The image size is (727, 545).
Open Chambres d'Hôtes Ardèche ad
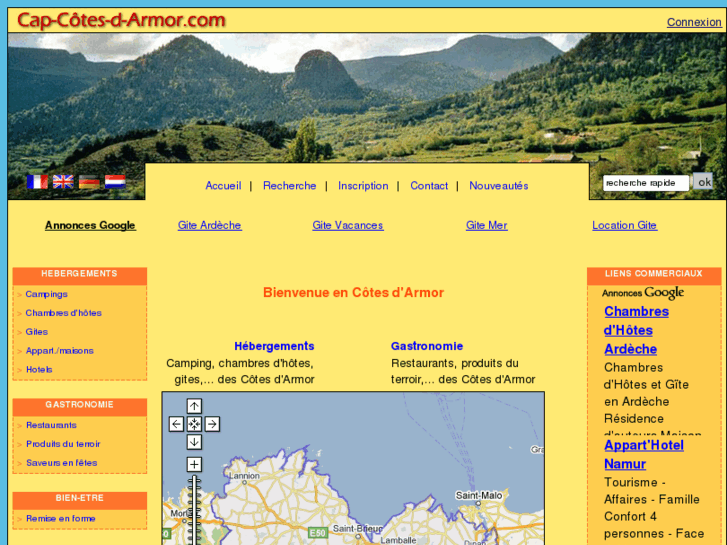coord(637,330)
